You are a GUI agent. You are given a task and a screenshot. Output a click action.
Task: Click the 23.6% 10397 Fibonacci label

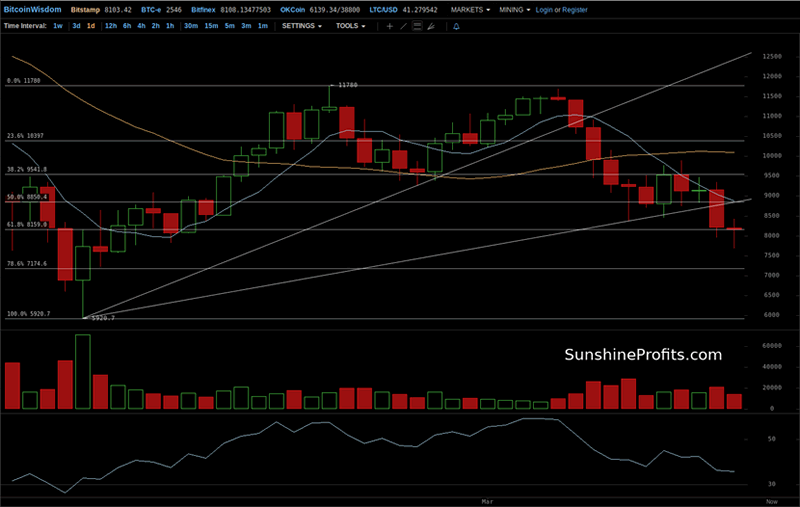(25, 136)
